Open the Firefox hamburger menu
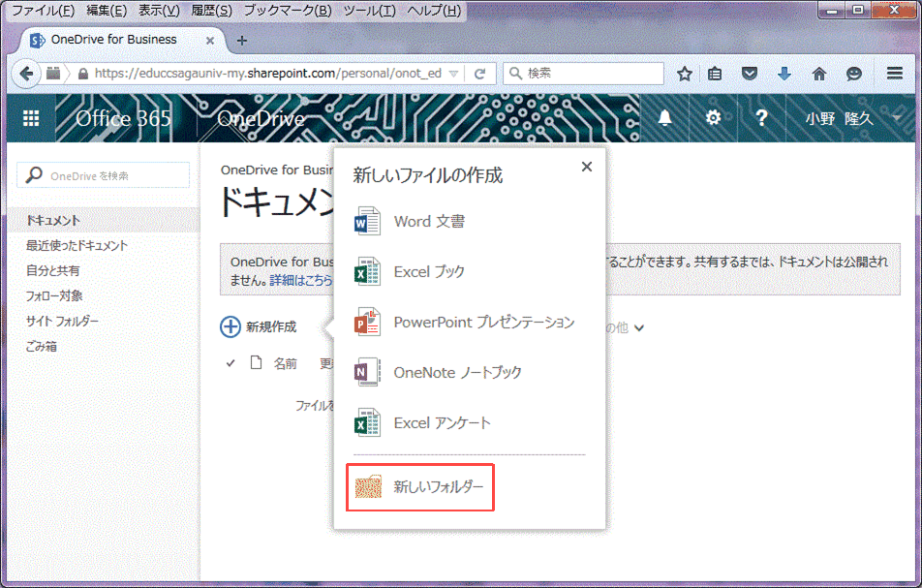The image size is (922, 588). point(895,73)
